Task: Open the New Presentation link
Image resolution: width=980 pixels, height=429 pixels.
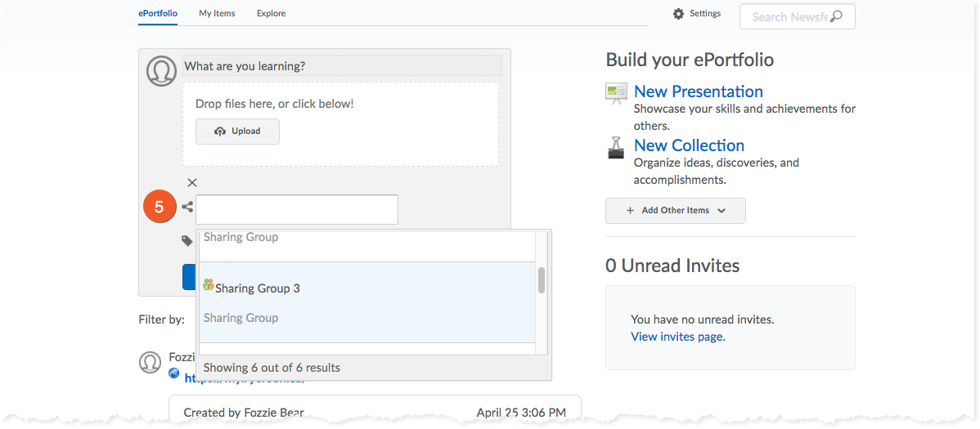Action: point(698,92)
